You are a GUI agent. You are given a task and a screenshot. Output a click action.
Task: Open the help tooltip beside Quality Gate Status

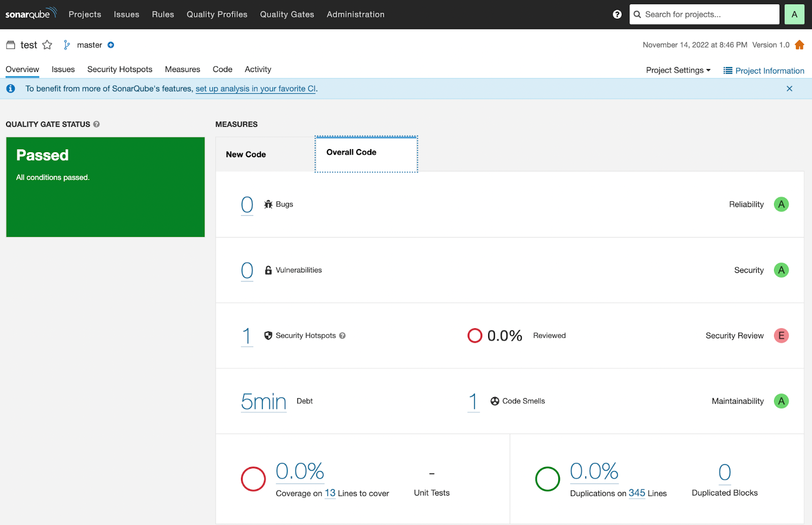pyautogui.click(x=96, y=124)
